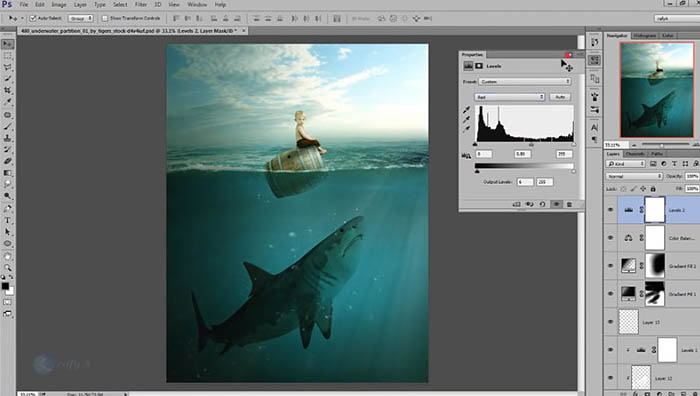Switch to the Paths tab

click(657, 154)
